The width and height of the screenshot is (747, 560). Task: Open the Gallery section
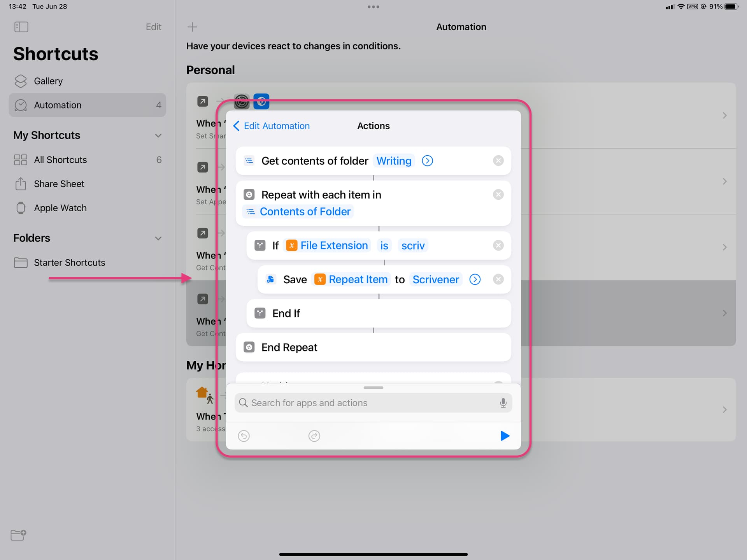click(87, 81)
